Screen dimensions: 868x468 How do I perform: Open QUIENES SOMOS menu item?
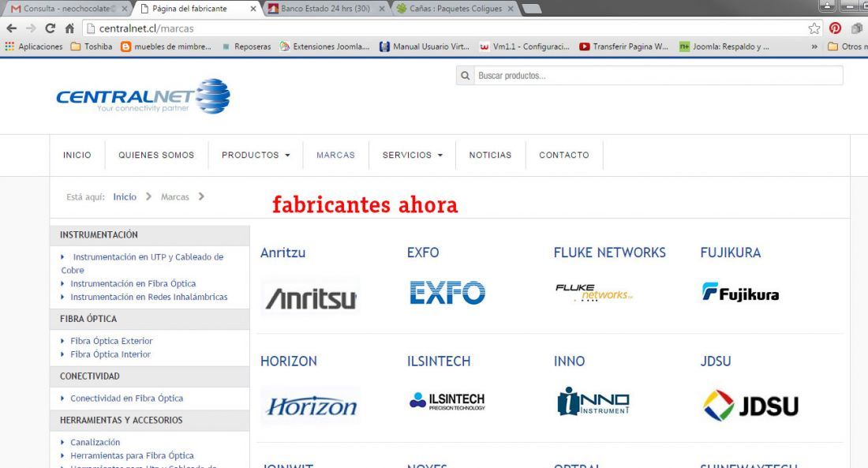click(x=156, y=155)
